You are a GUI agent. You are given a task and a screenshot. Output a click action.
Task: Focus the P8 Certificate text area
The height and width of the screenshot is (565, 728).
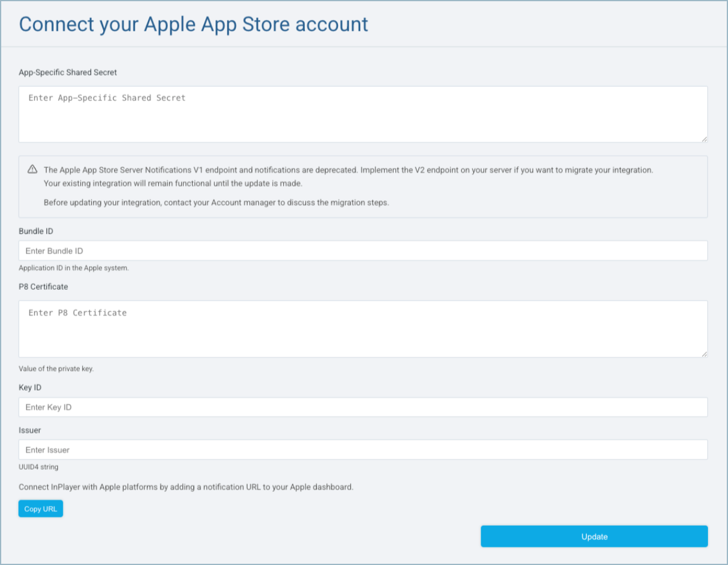[x=363, y=329]
